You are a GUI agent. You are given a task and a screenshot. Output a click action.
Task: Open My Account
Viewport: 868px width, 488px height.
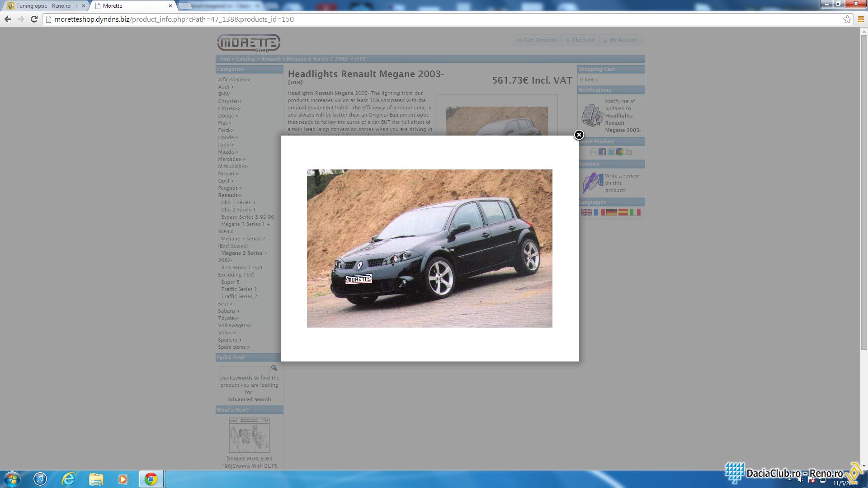621,40
